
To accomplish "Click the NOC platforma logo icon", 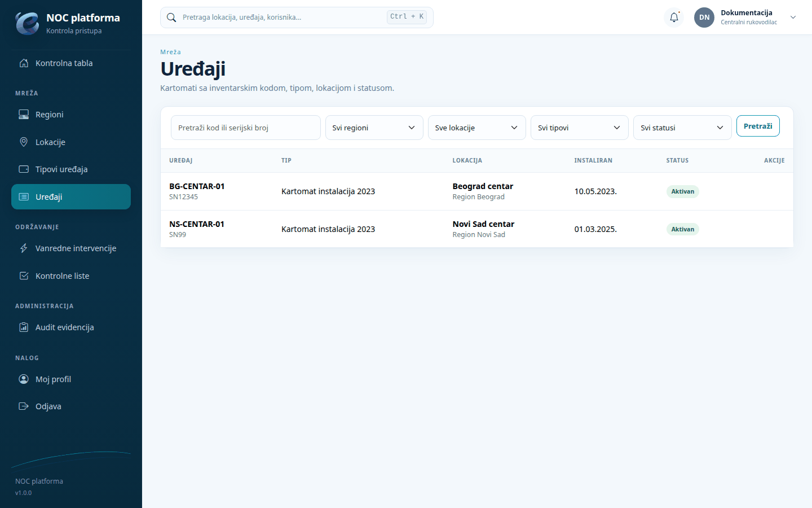I will click(27, 23).
